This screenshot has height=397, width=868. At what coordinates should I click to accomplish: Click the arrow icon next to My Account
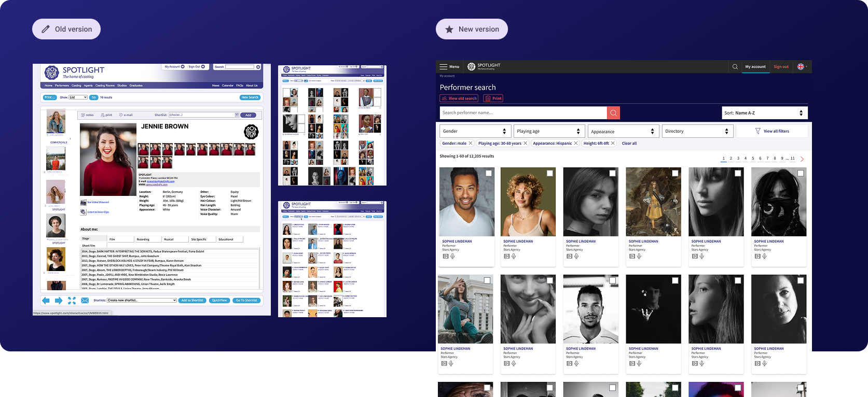[x=183, y=66]
